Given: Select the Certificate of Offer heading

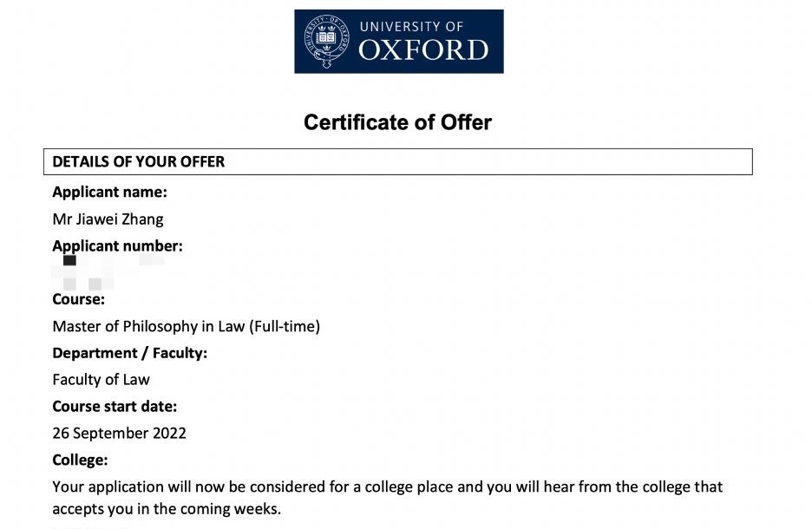Looking at the screenshot, I should (x=397, y=122).
